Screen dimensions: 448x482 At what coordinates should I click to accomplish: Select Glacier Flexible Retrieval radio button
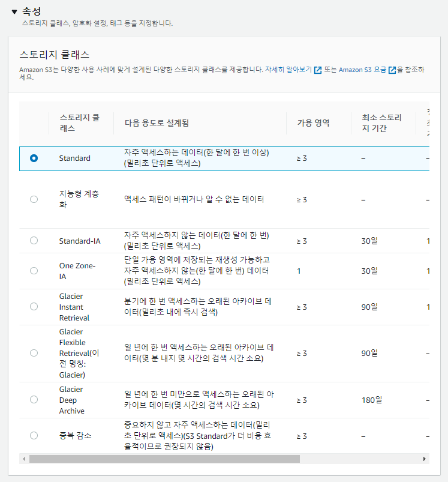34,353
